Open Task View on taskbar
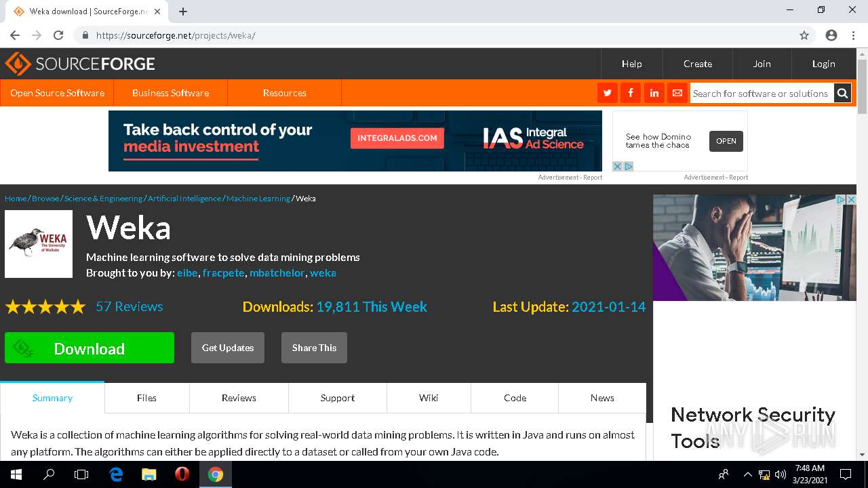 (81, 474)
